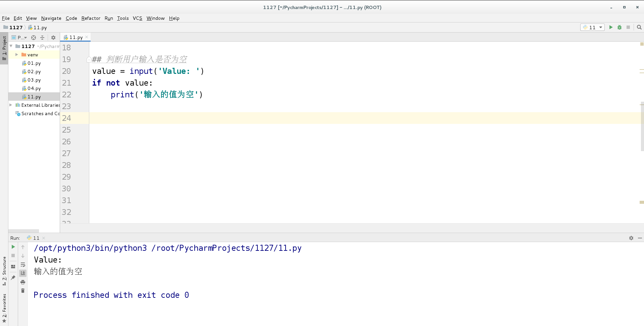Collapse the comment fold marker on line 19
Image resolution: width=644 pixels, height=326 pixels.
89,59
